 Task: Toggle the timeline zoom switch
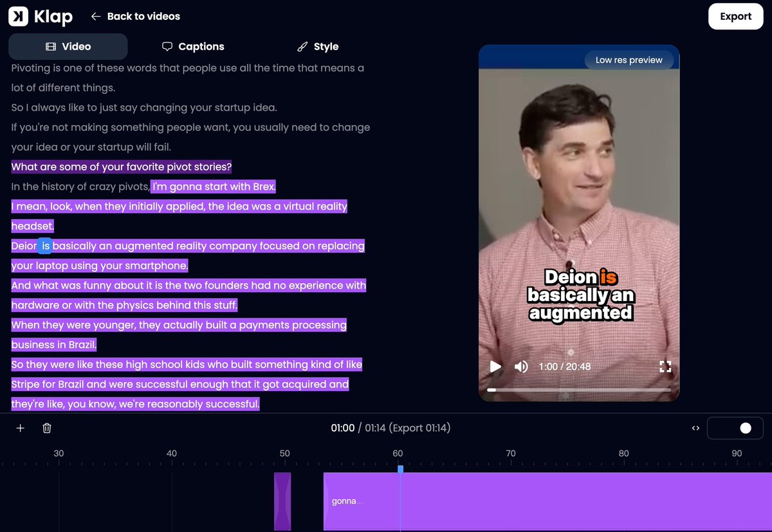click(735, 428)
